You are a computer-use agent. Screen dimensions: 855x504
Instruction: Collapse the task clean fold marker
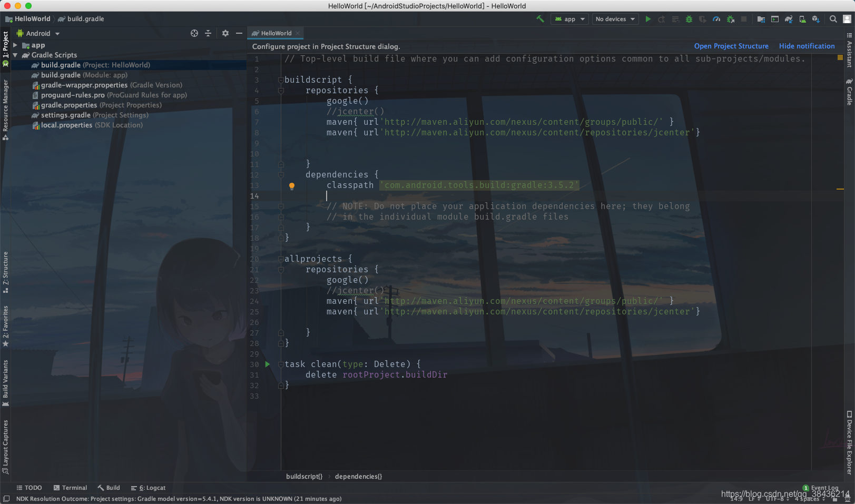pos(281,364)
